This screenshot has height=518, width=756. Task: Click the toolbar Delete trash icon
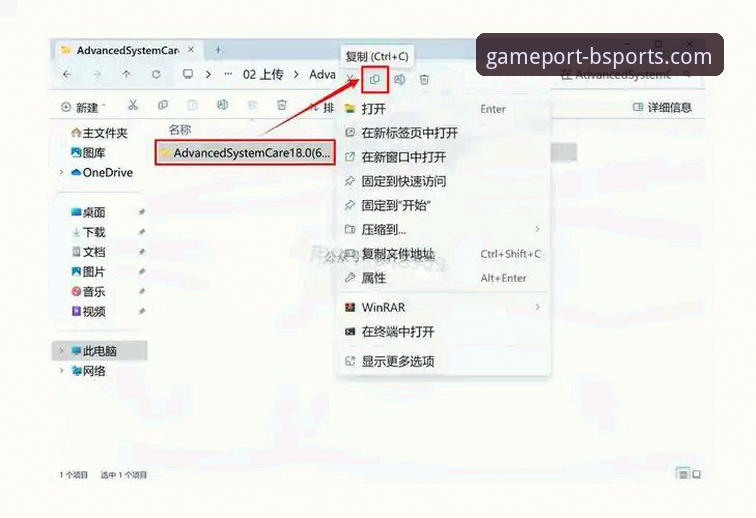(x=282, y=105)
